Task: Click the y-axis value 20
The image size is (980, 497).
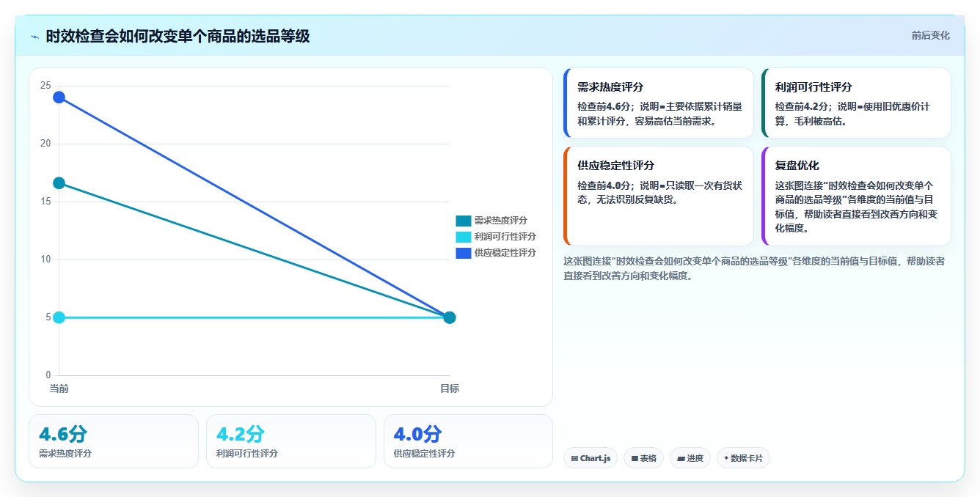Action: pyautogui.click(x=45, y=144)
